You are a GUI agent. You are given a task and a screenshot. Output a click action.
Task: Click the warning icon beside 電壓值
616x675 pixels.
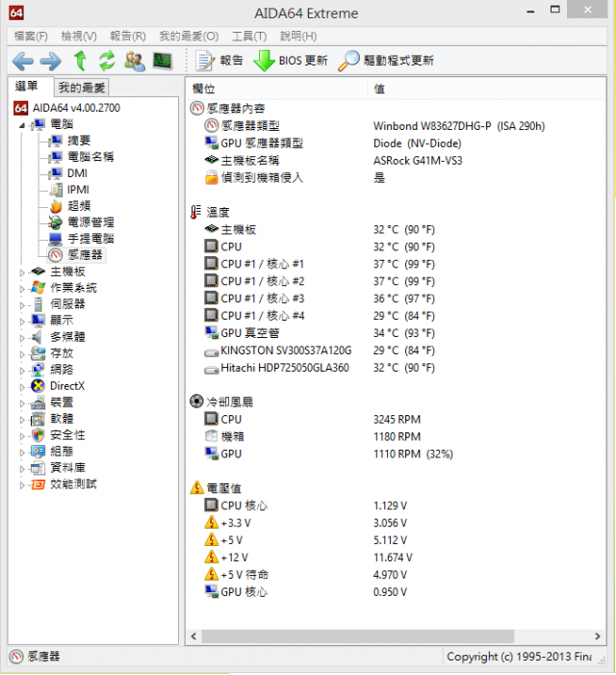(x=196, y=488)
